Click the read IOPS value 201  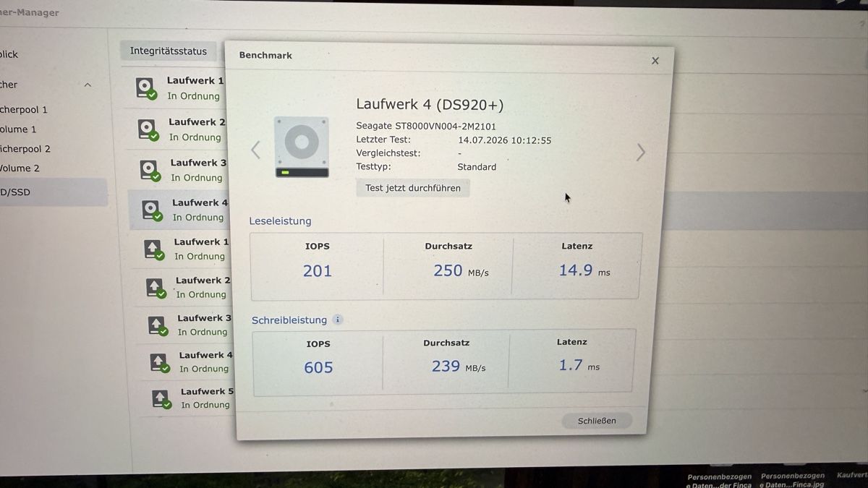click(318, 271)
